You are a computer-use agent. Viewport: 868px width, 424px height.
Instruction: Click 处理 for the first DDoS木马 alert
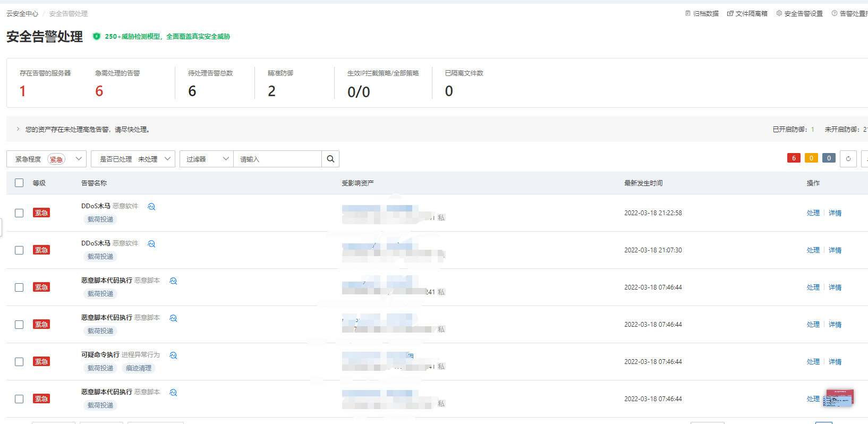click(x=813, y=213)
